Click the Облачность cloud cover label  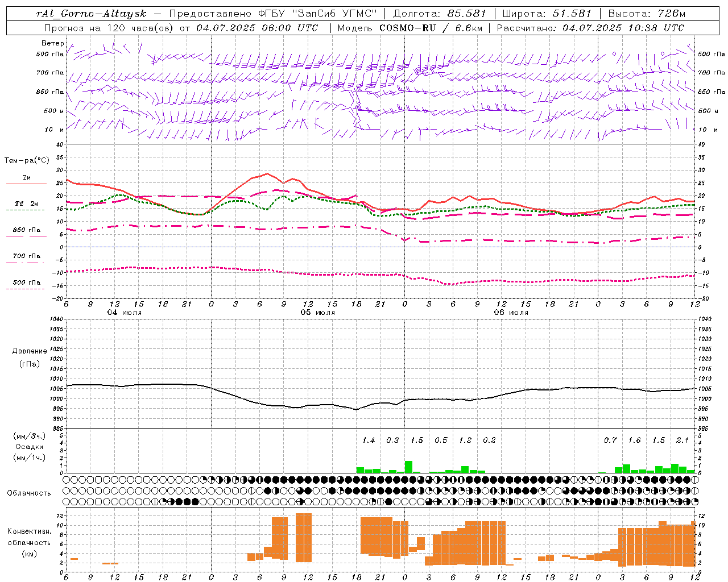[29, 493]
